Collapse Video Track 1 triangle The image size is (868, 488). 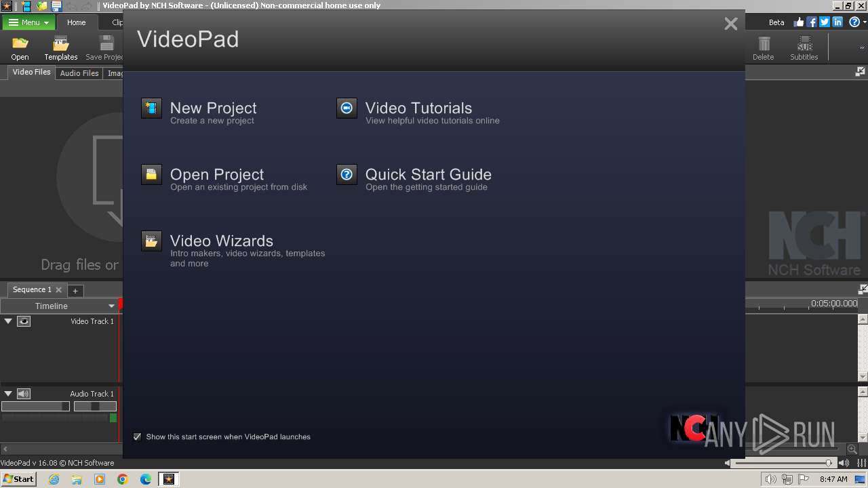pyautogui.click(x=8, y=321)
